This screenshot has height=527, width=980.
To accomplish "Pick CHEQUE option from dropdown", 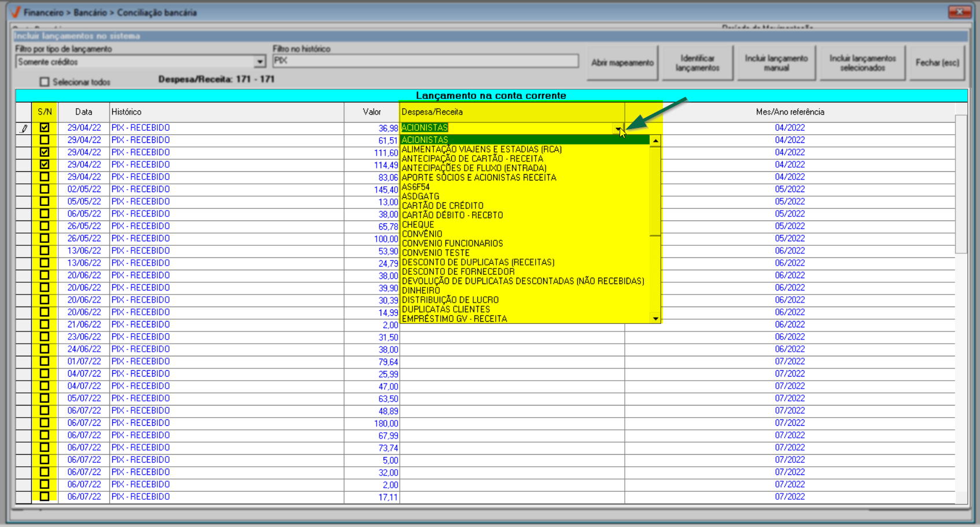I will 418,224.
